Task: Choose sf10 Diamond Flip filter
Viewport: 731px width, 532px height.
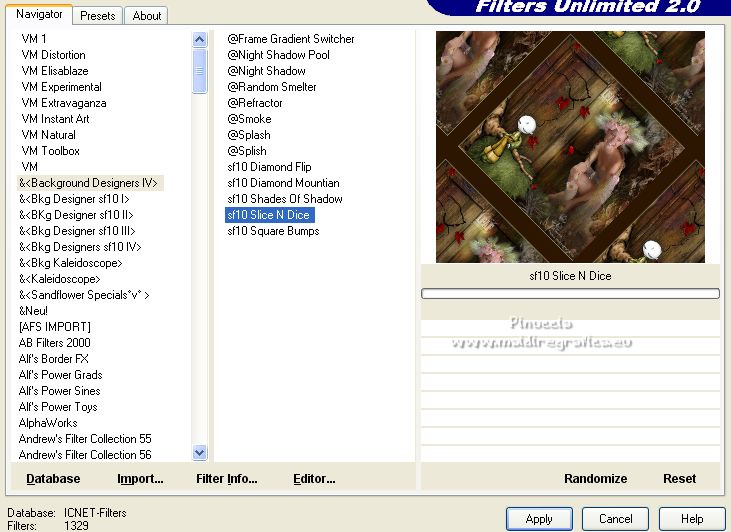Action: click(269, 167)
